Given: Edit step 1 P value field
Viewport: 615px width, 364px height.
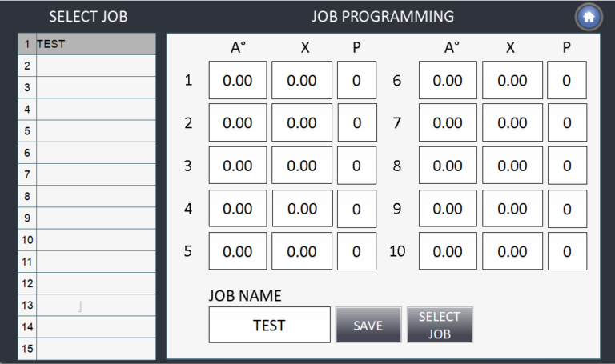Looking at the screenshot, I should coord(356,80).
